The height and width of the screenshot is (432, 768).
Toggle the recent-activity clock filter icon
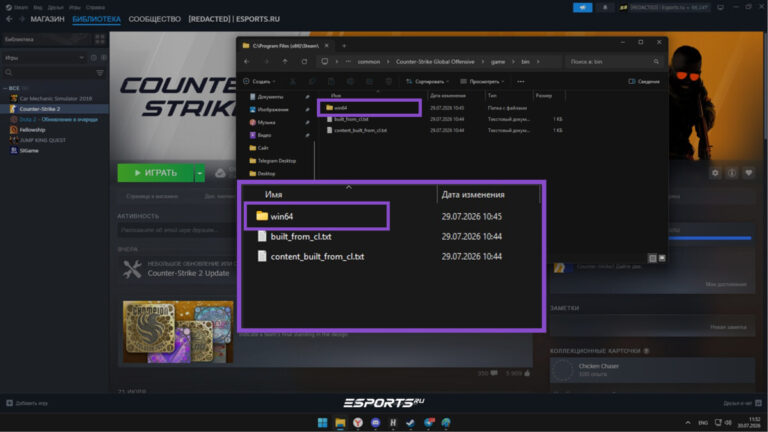click(94, 58)
